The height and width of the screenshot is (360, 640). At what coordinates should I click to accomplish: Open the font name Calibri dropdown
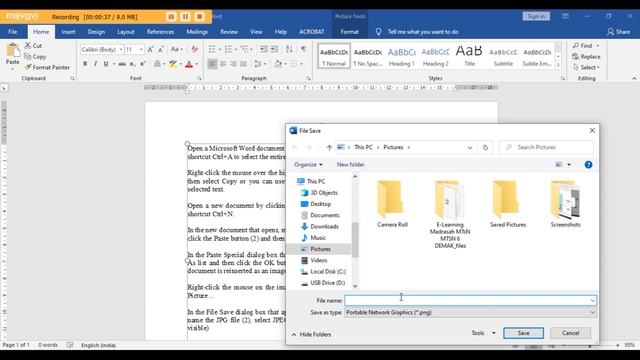tap(121, 49)
